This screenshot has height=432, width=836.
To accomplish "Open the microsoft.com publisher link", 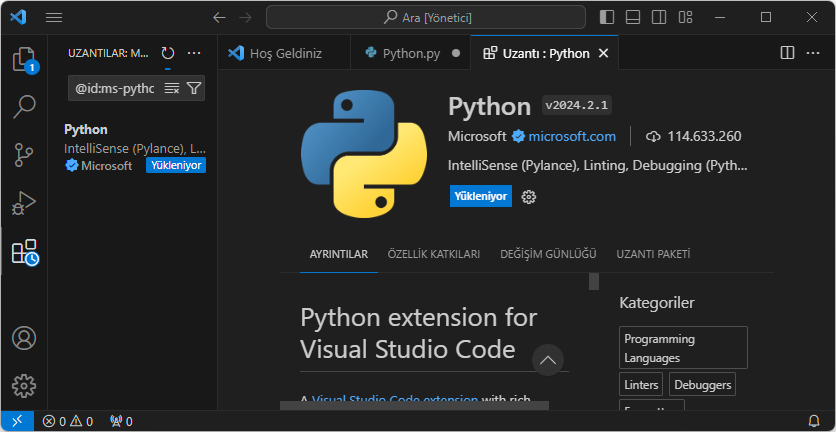I will [572, 136].
